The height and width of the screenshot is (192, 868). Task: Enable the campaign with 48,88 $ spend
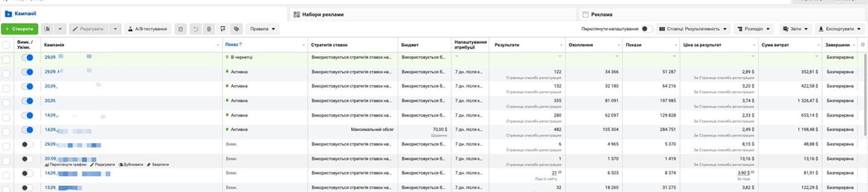click(x=27, y=144)
